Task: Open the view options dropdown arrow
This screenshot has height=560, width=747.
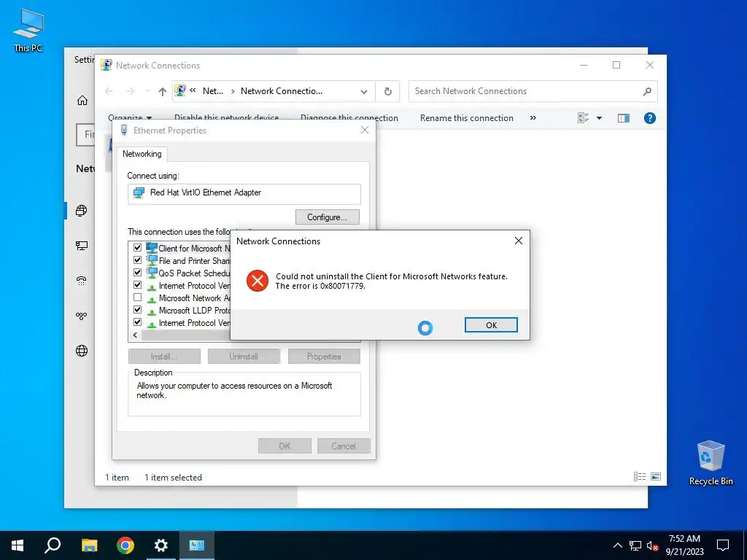Action: pos(600,118)
